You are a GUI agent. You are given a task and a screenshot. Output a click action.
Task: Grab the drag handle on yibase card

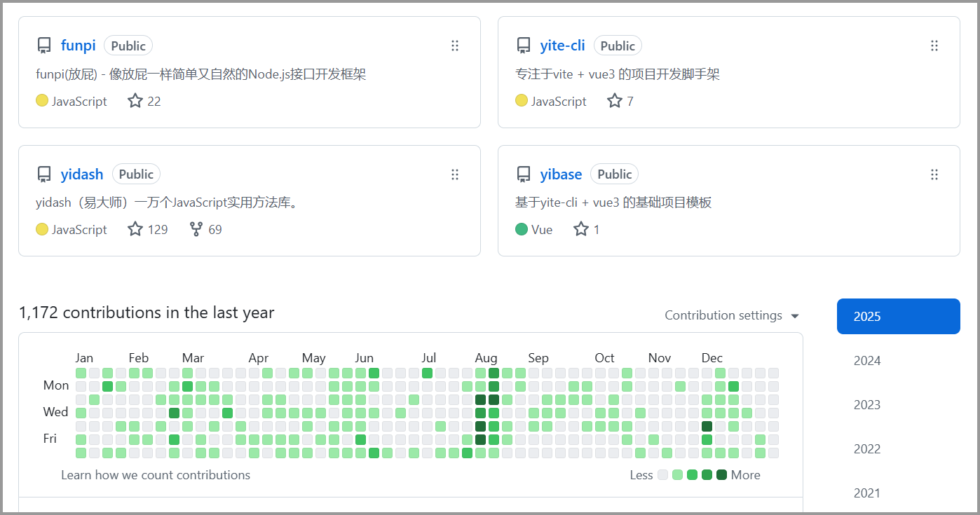pyautogui.click(x=934, y=174)
